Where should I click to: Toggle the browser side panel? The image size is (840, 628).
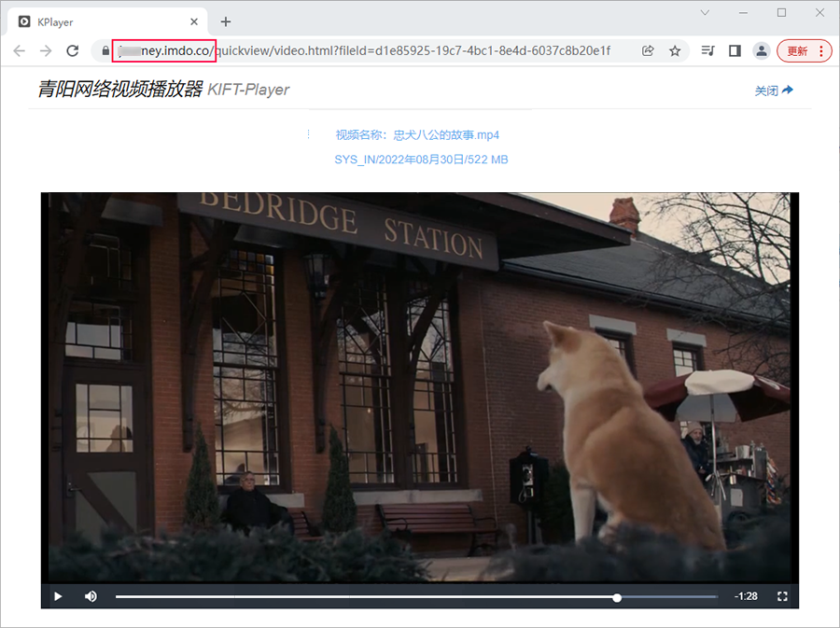[735, 51]
